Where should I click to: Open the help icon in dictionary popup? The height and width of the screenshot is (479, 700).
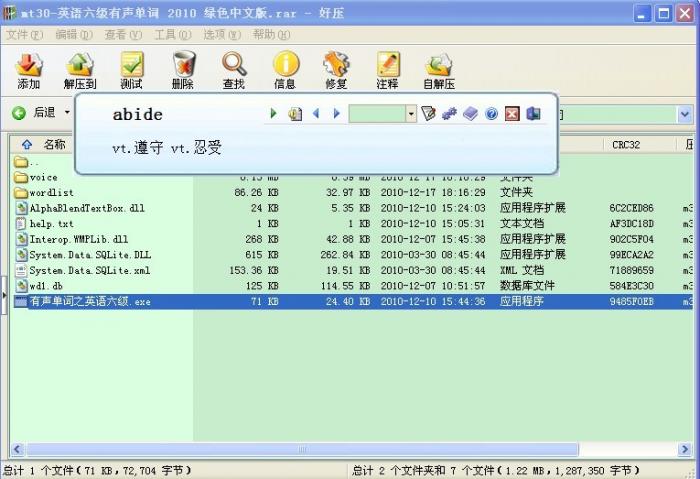tap(491, 114)
